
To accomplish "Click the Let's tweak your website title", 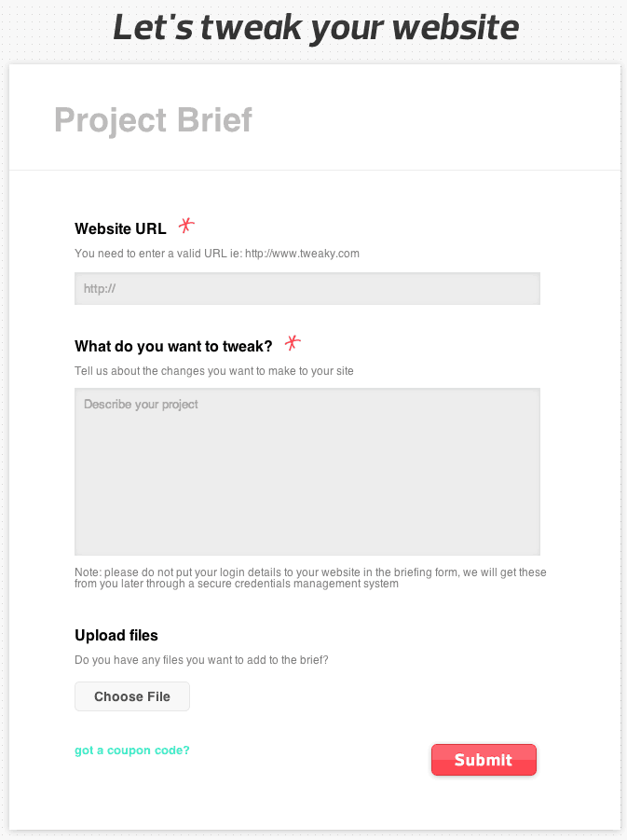I will (316, 28).
